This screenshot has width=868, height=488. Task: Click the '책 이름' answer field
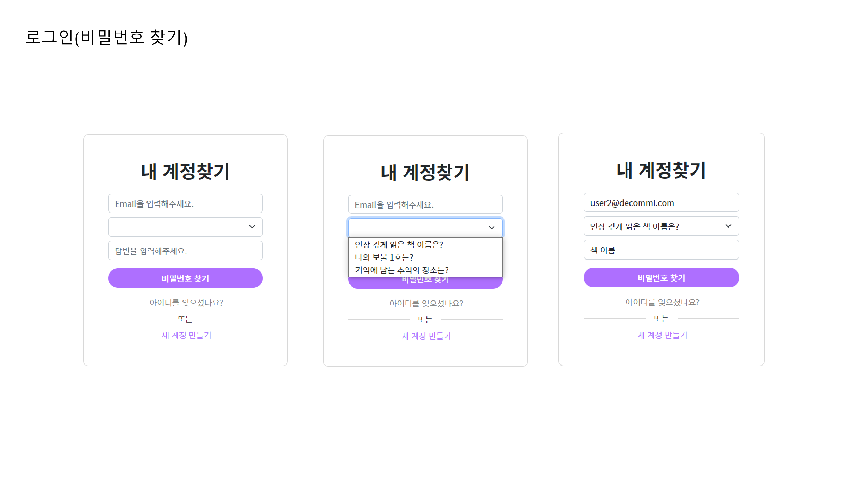pos(661,250)
